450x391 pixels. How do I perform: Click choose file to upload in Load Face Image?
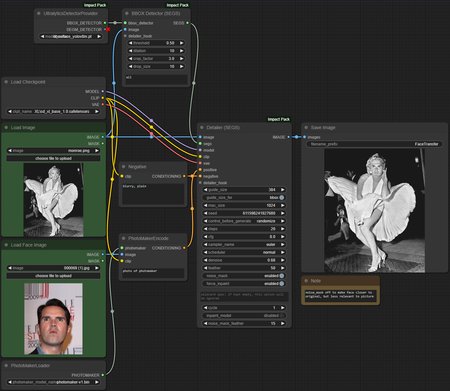(53, 276)
